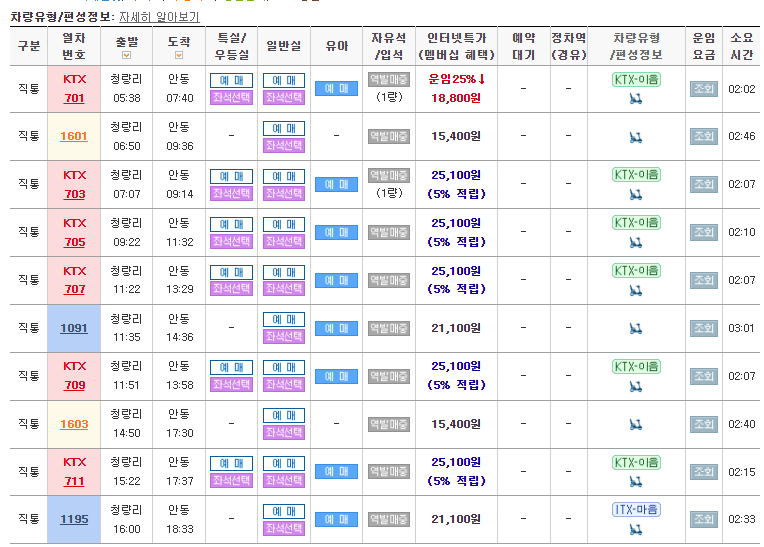Open the KTX-이음 badge for KTX 709

[x=636, y=366]
